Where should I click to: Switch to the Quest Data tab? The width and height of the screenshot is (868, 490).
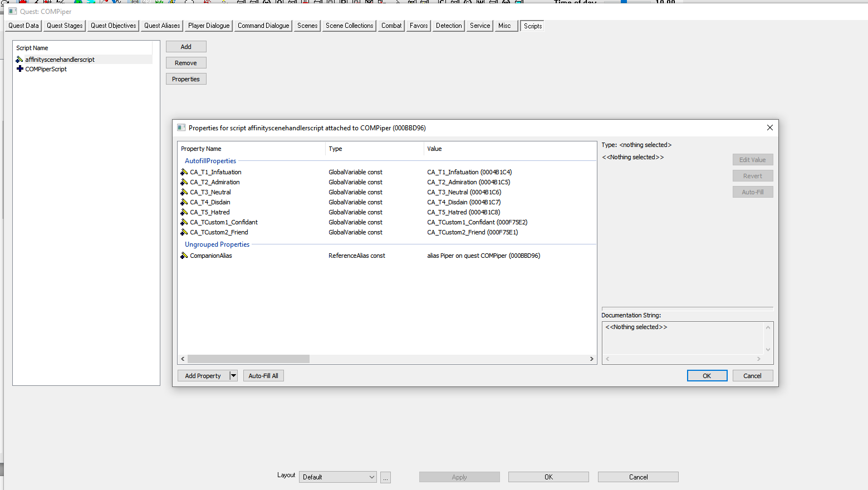tap(23, 26)
